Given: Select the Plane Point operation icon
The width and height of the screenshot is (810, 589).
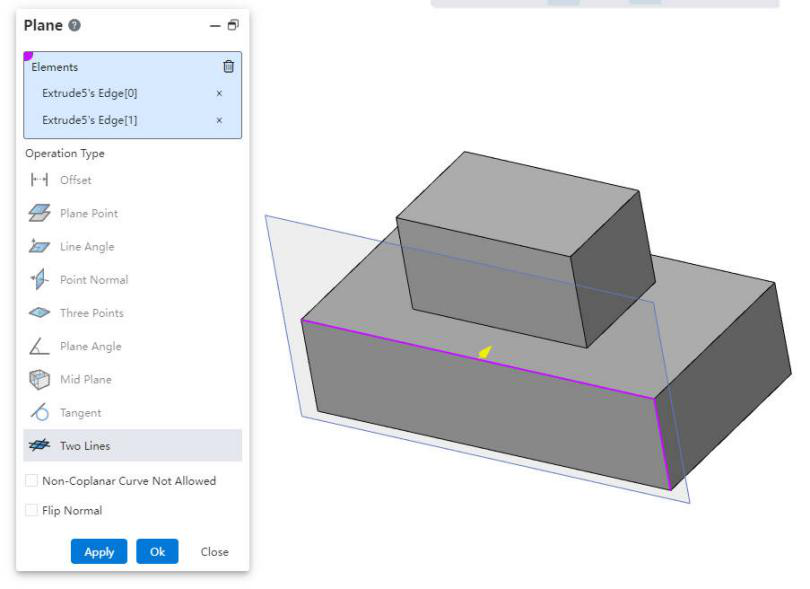Looking at the screenshot, I should point(39,213).
